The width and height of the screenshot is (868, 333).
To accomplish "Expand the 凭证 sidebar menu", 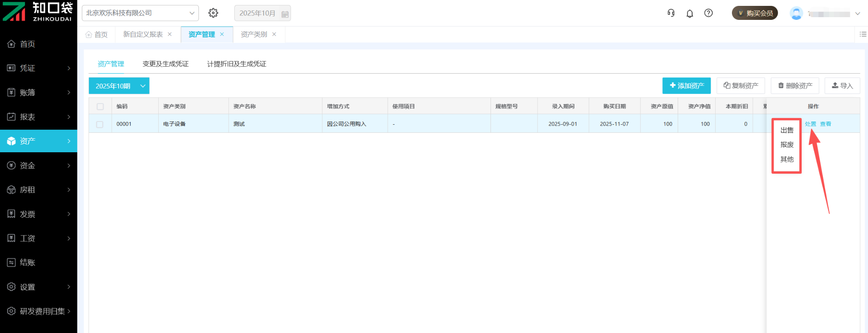I will point(38,68).
